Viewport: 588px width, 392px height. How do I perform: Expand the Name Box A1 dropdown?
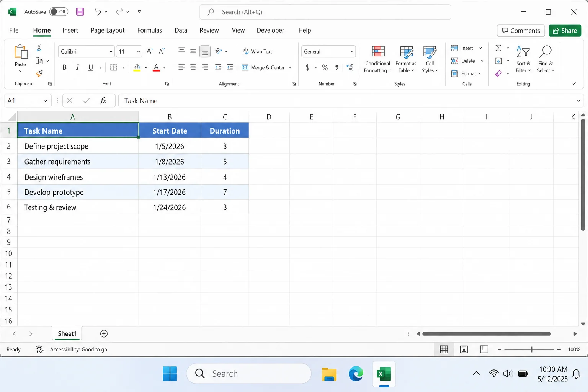[45, 101]
